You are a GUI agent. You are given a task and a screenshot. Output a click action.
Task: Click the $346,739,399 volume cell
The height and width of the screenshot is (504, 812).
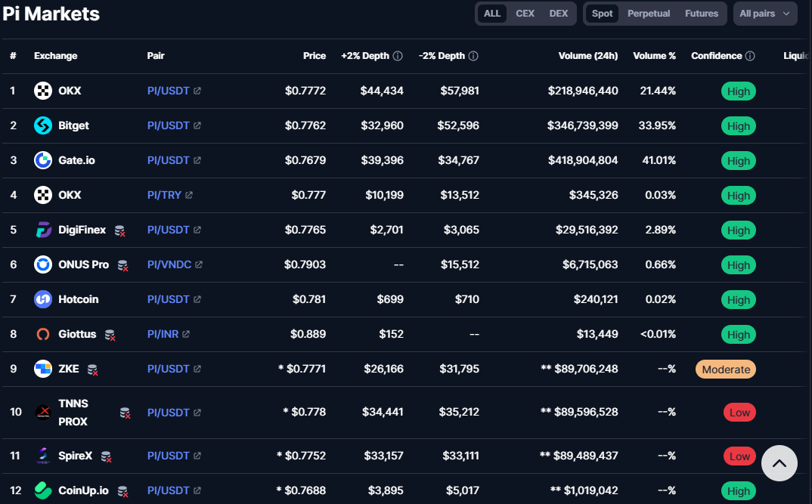[583, 125]
